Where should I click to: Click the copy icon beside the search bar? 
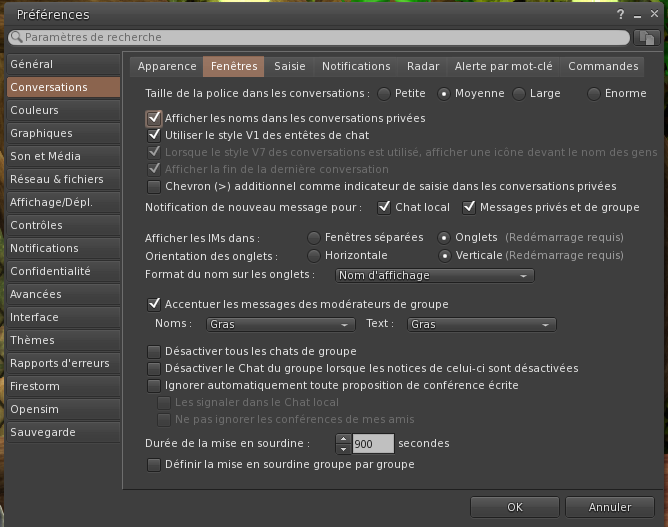click(647, 37)
